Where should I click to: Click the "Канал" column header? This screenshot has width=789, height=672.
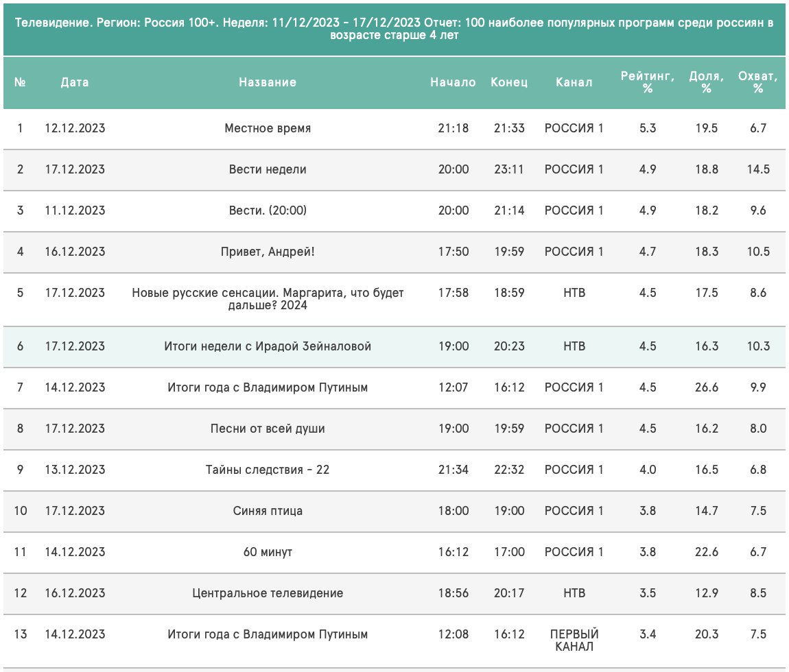(574, 82)
